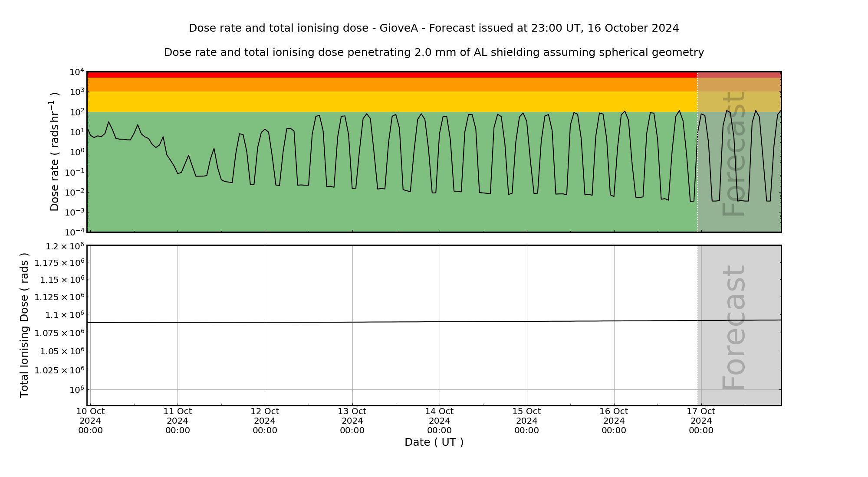Click the 15 Oct 2024 x-axis tick label
868x477 pixels.
point(526,421)
